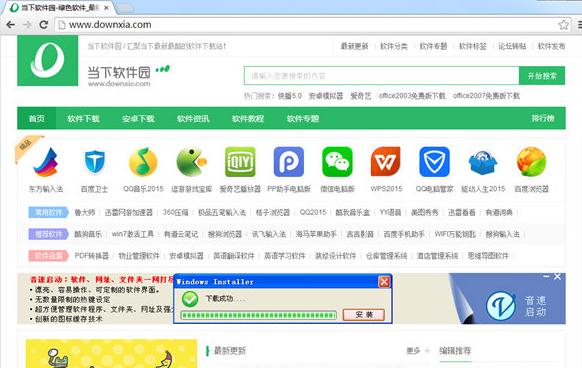
Task: Open the WPS2015 icon
Action: click(x=386, y=162)
